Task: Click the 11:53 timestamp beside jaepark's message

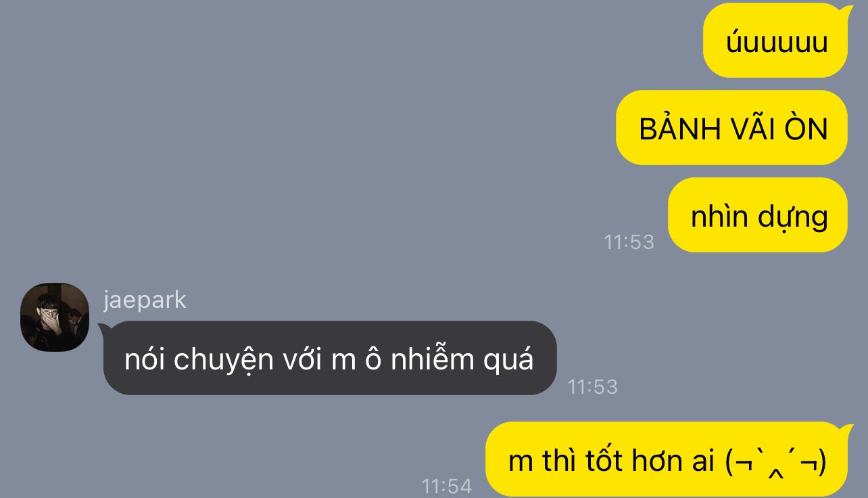Action: pos(593,386)
